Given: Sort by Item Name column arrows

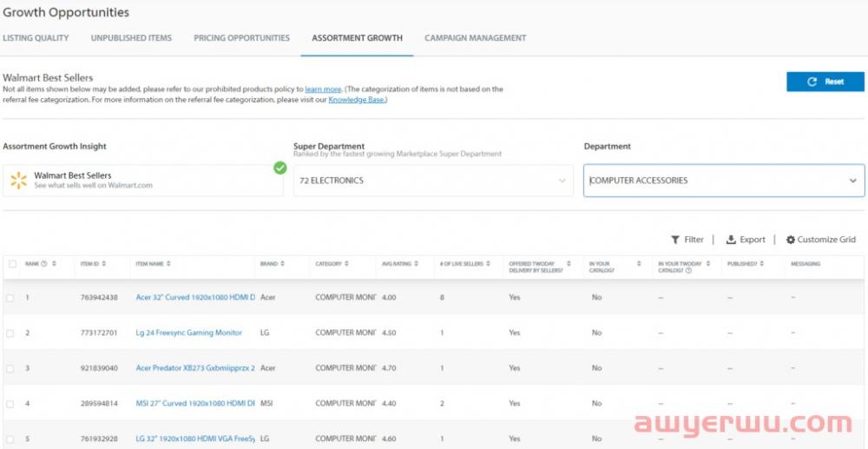Looking at the screenshot, I should tap(168, 264).
